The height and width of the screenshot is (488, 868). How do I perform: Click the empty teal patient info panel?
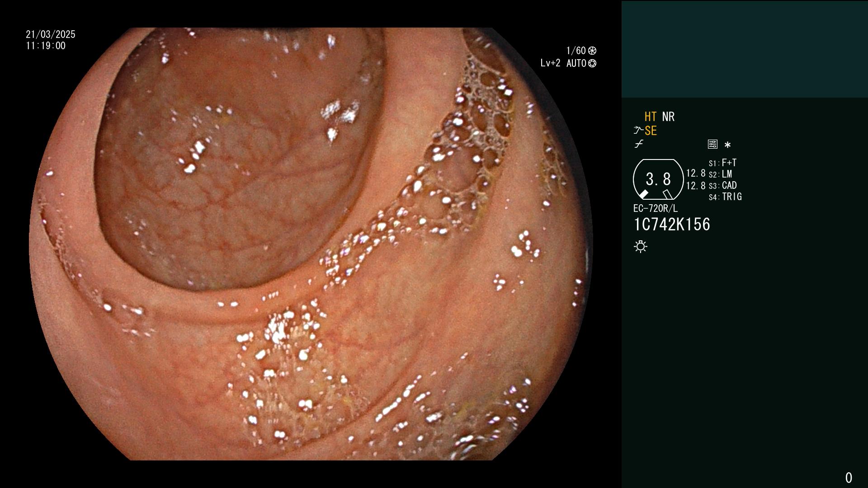[x=745, y=49]
